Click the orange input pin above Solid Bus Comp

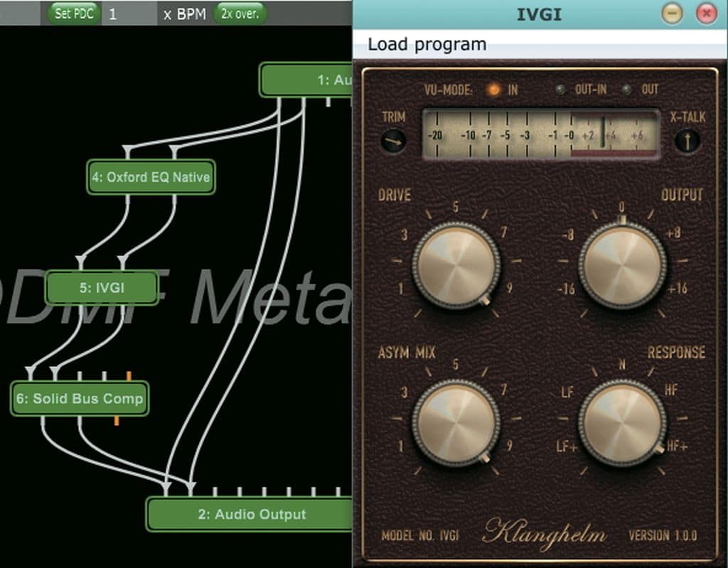pyautogui.click(x=129, y=376)
